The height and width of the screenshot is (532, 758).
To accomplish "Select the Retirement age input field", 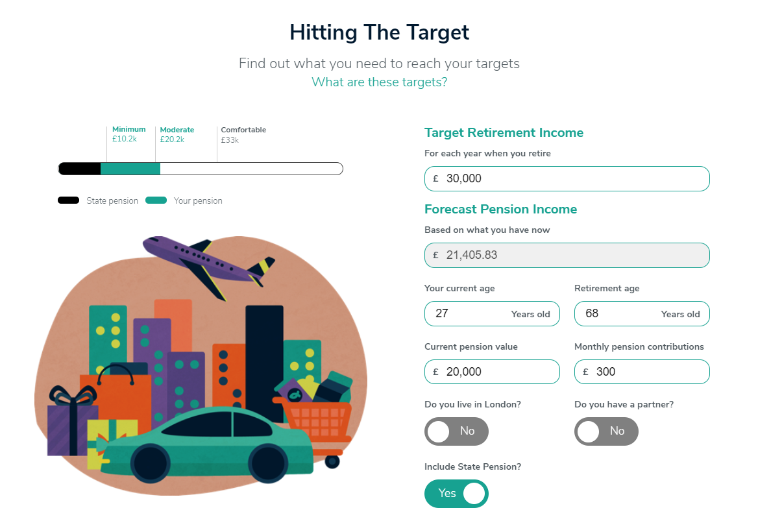I will (x=641, y=313).
